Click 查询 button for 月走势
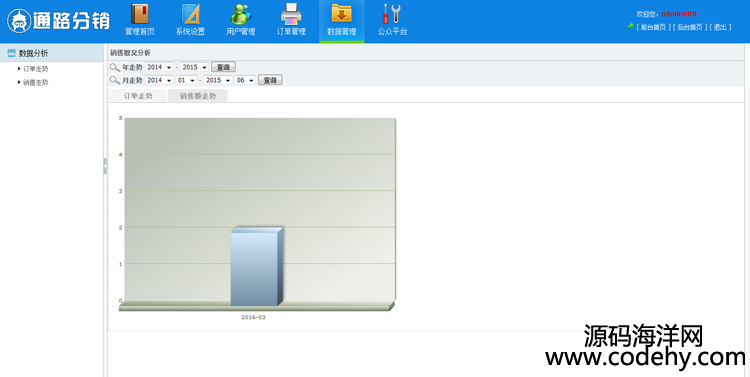This screenshot has width=750, height=377. [x=270, y=80]
